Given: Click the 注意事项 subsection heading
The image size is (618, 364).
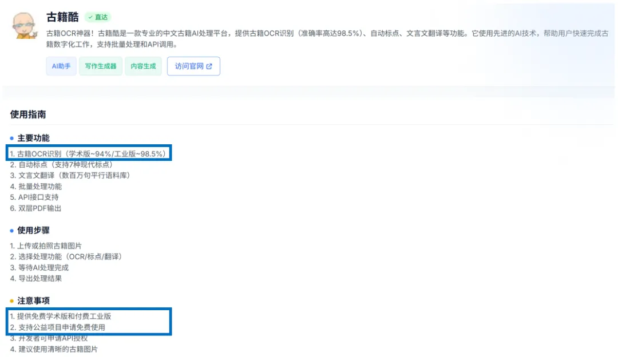Looking at the screenshot, I should point(34,300).
